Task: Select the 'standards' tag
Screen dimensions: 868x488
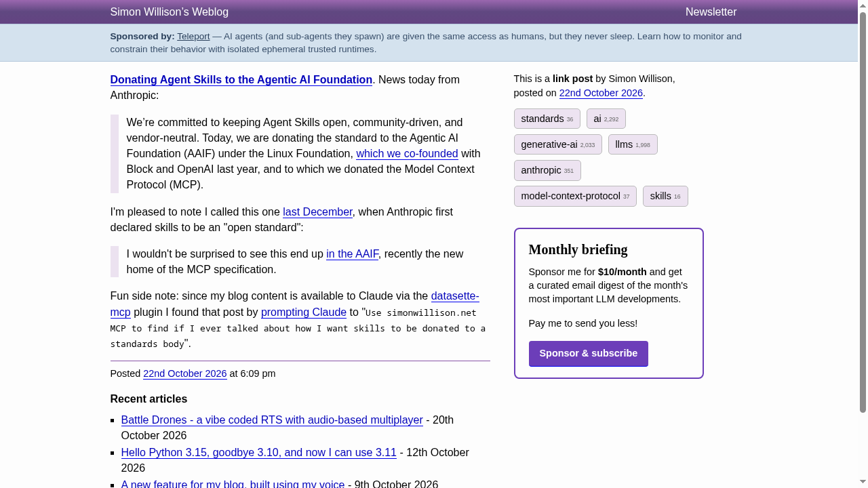Action: [x=547, y=119]
